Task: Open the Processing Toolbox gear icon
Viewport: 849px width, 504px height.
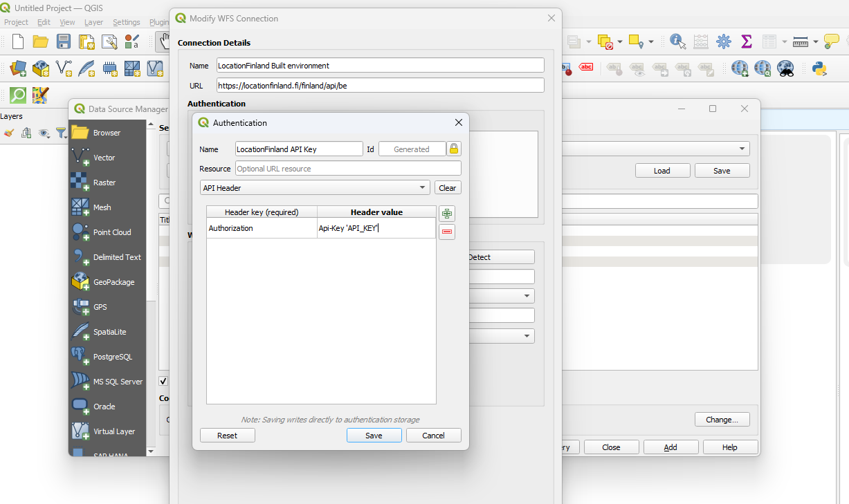Action: click(x=724, y=41)
